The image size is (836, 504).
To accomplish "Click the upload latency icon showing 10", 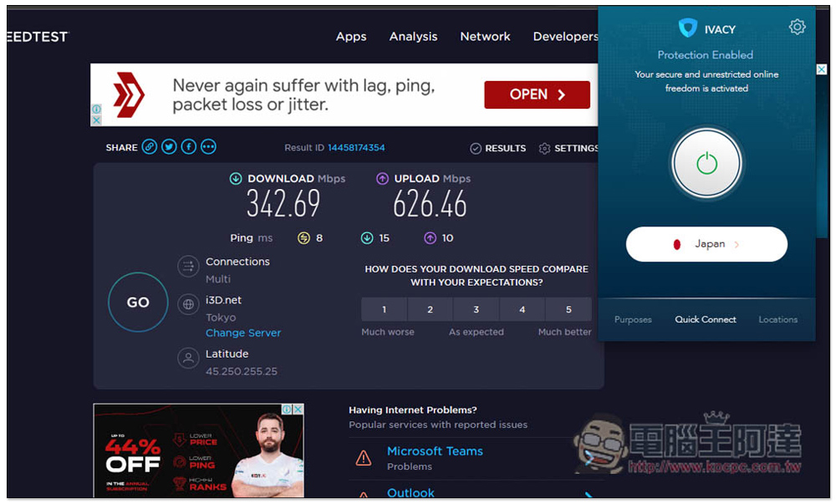I will pos(431,238).
